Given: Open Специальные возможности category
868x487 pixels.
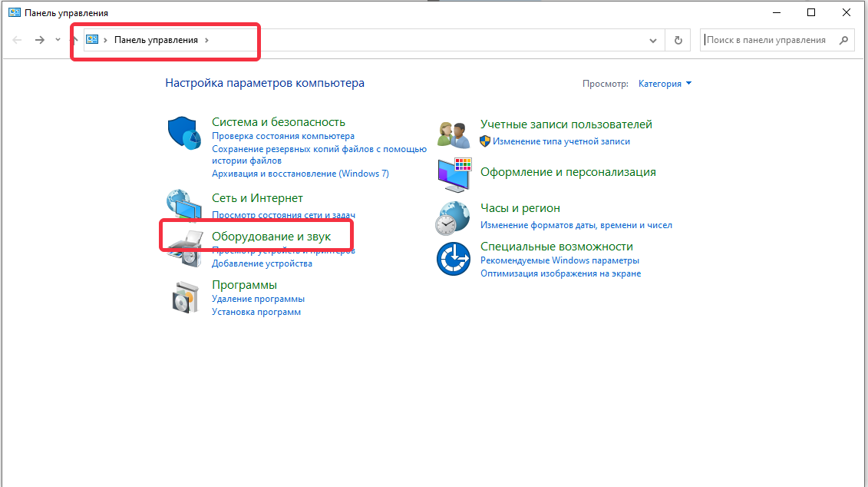Looking at the screenshot, I should pyautogui.click(x=556, y=246).
